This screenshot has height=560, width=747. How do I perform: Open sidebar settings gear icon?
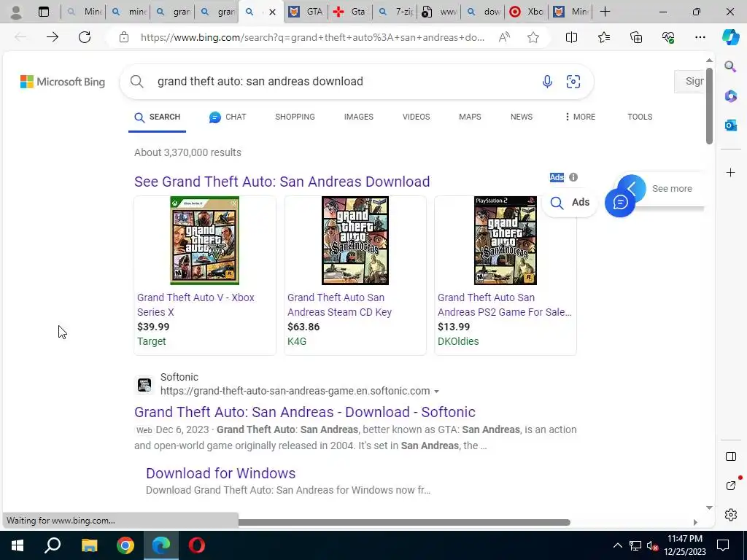tap(730, 515)
